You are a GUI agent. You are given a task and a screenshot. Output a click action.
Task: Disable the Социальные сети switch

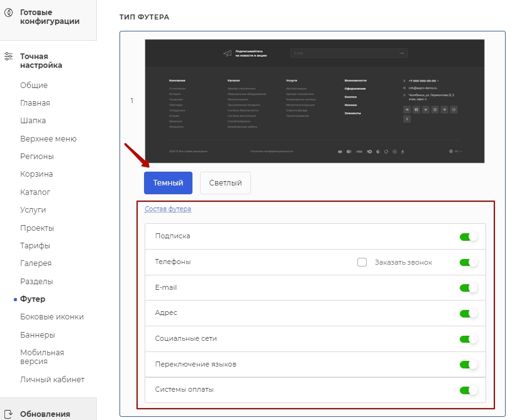[469, 339]
